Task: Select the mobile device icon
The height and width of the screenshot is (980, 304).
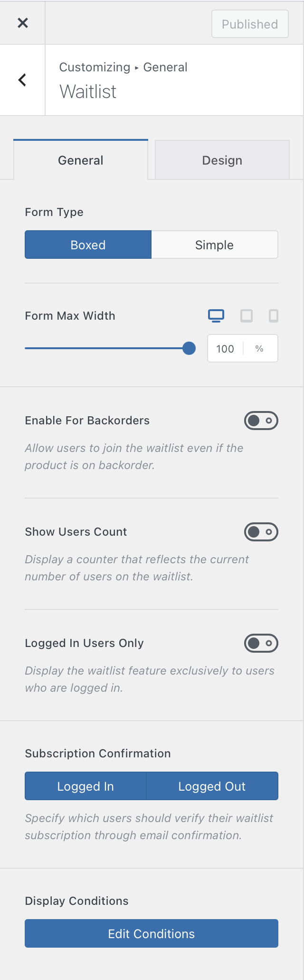Action: coord(274,316)
